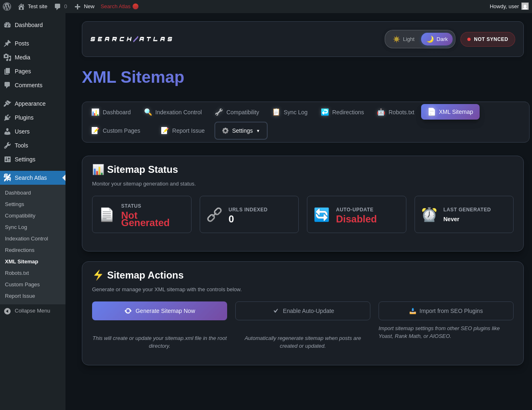This screenshot has width=532, height=410.
Task: Open the Report Issue tab
Action: coord(183,131)
